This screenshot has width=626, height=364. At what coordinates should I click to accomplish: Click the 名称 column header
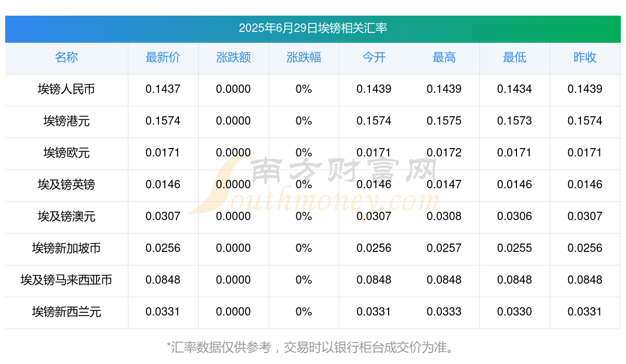66,57
